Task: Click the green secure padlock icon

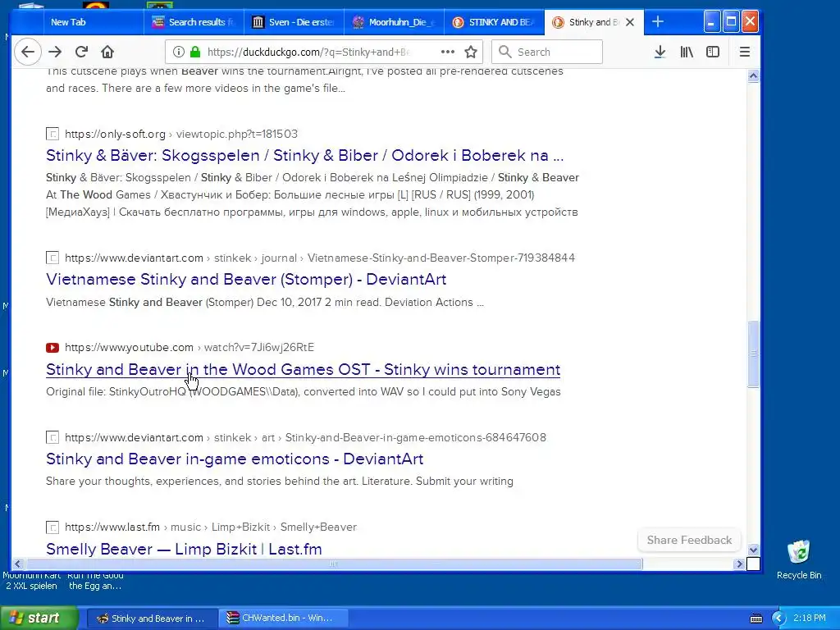Action: tap(195, 52)
